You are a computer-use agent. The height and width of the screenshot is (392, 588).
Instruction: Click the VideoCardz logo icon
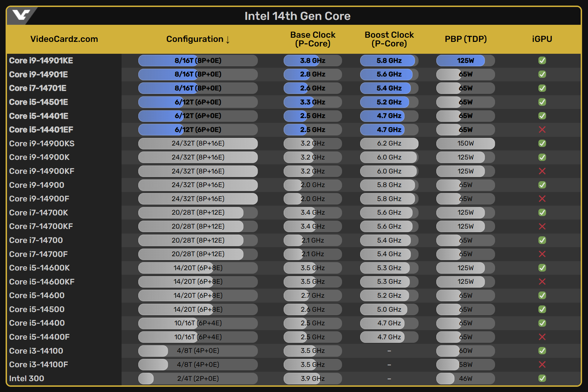21,15
